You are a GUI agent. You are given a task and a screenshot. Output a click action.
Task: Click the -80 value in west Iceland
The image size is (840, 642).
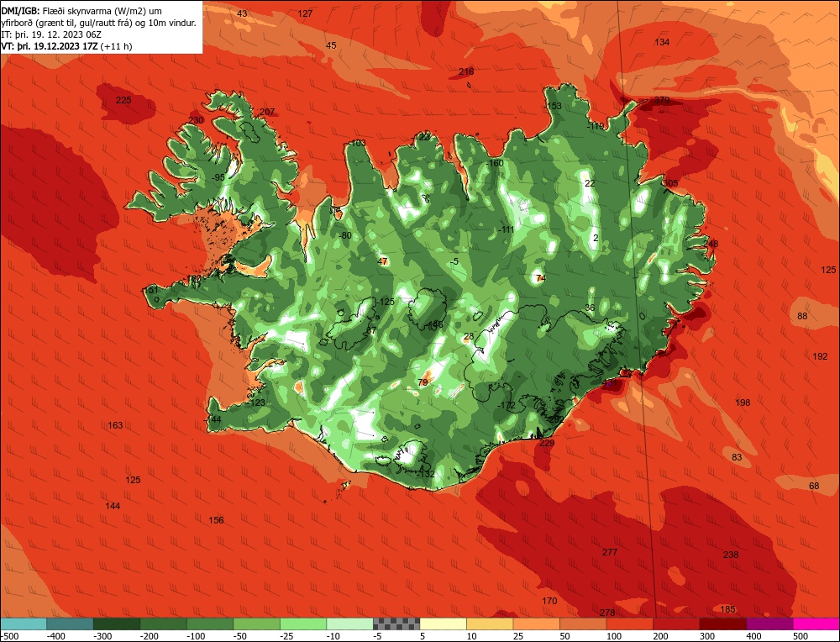click(345, 235)
